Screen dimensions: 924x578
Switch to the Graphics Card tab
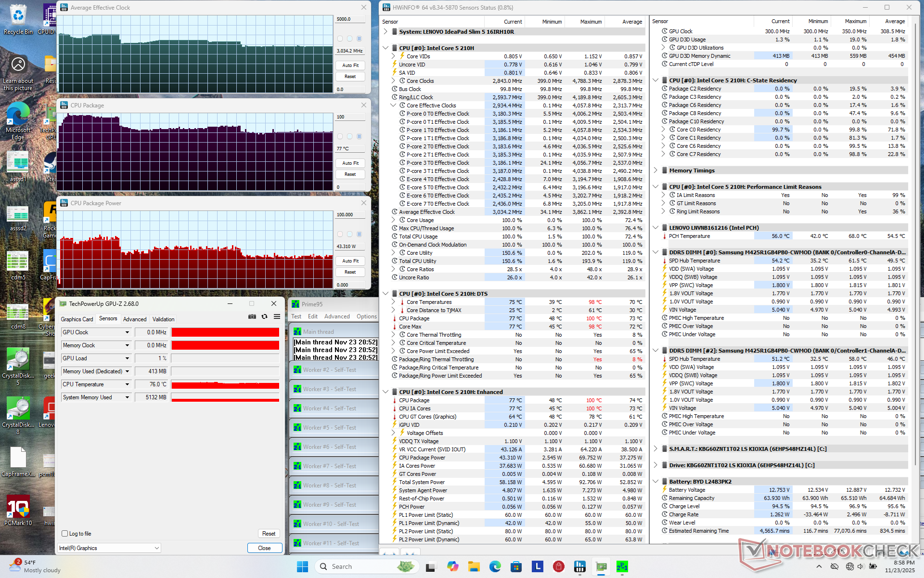click(77, 319)
